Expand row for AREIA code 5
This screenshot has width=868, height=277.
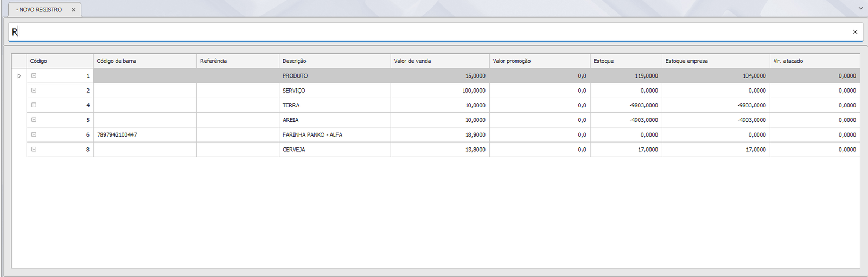[x=34, y=120]
